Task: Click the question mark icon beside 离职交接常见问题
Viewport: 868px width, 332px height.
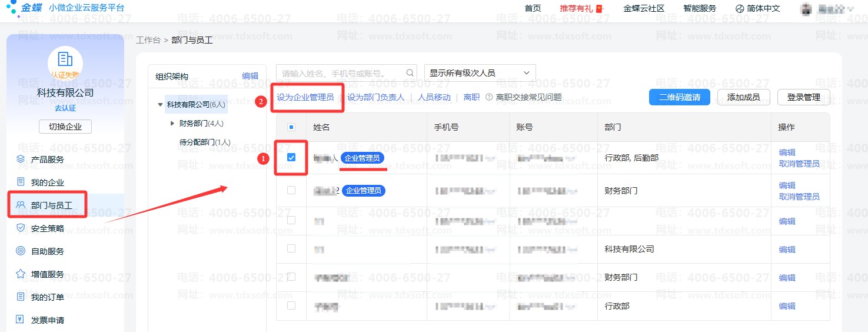Action: click(x=488, y=97)
